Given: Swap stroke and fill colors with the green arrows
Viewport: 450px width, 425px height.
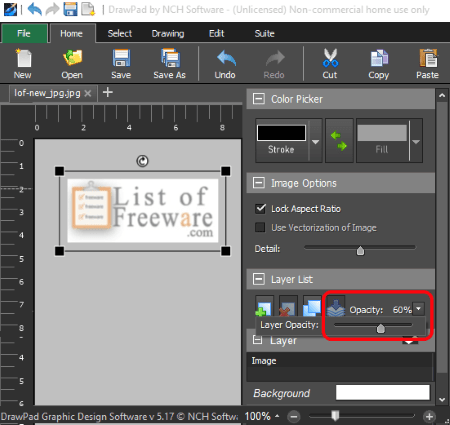Looking at the screenshot, I should click(x=339, y=141).
